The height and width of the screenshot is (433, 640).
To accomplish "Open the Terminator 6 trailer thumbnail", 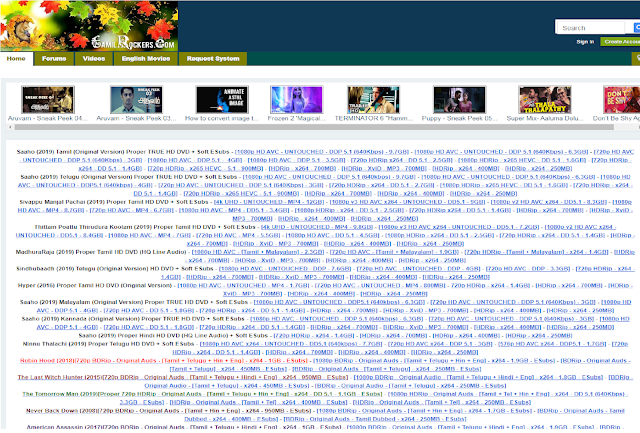I will (373, 100).
